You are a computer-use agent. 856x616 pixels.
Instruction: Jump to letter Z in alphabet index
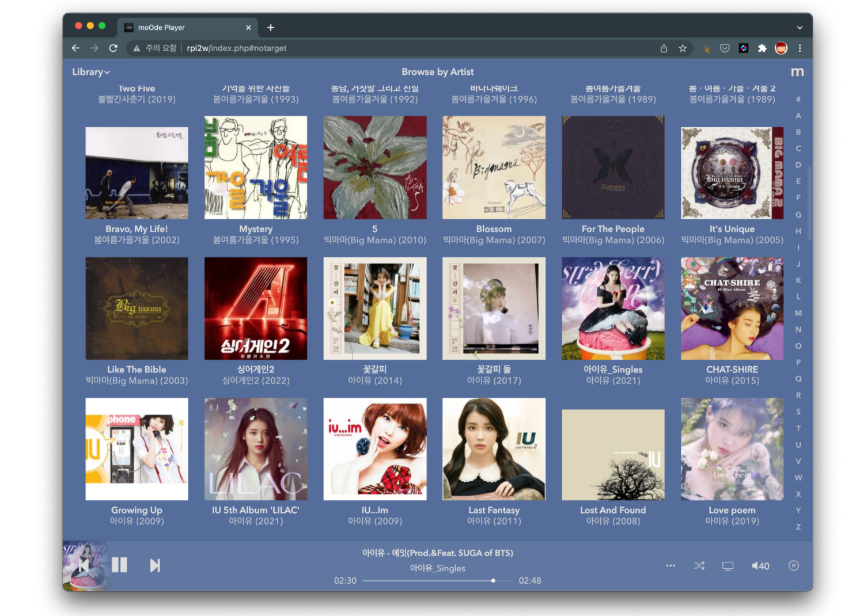click(x=798, y=527)
